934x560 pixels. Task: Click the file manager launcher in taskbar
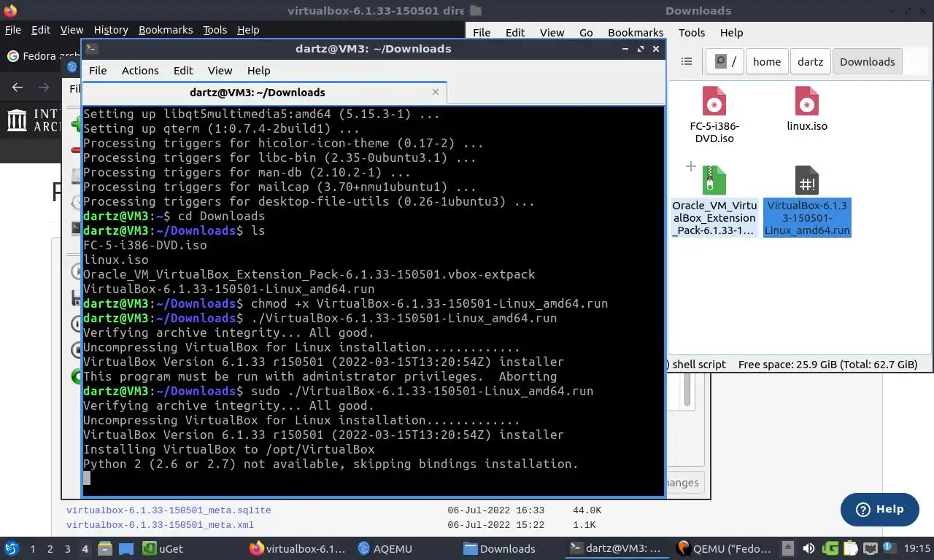104,548
